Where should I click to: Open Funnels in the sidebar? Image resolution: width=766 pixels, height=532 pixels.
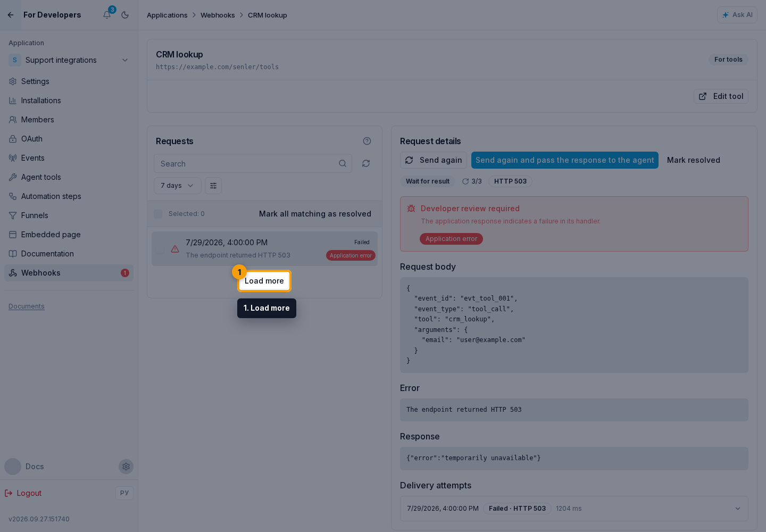click(x=69, y=215)
